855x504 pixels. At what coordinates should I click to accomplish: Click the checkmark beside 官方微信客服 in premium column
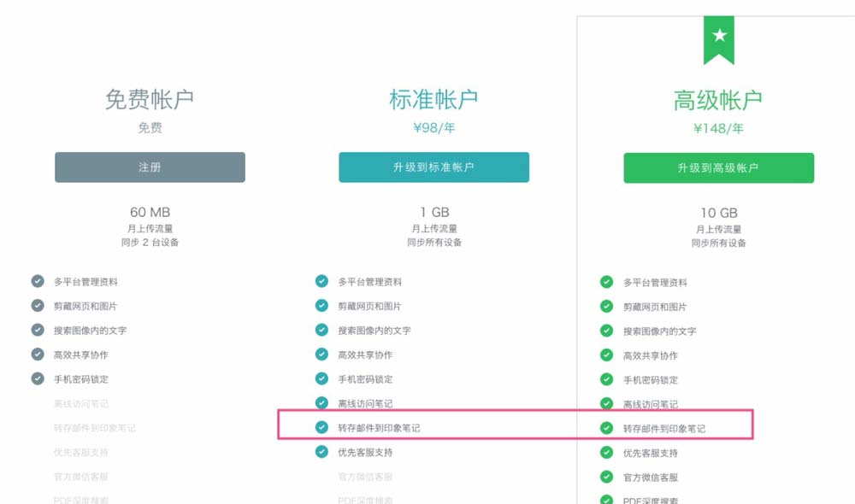(x=606, y=477)
